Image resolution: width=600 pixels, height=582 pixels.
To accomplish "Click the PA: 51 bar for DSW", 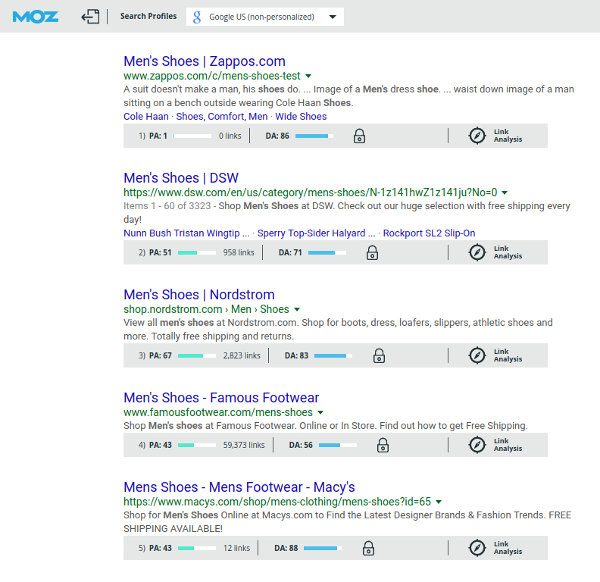I will (197, 253).
